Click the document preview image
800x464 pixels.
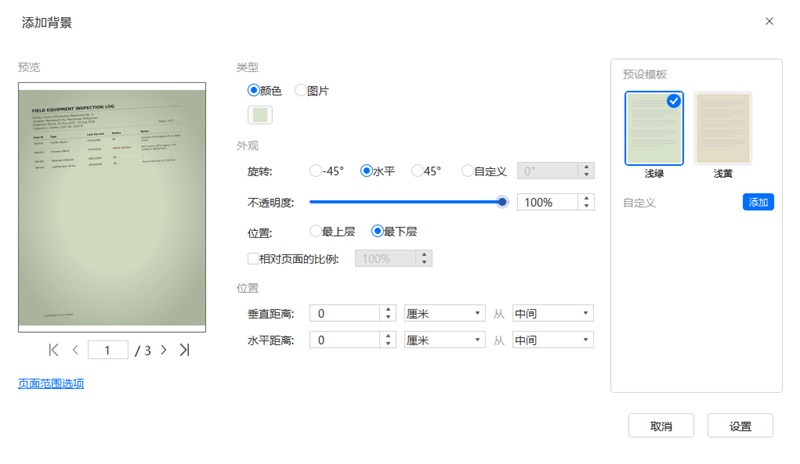pos(112,207)
